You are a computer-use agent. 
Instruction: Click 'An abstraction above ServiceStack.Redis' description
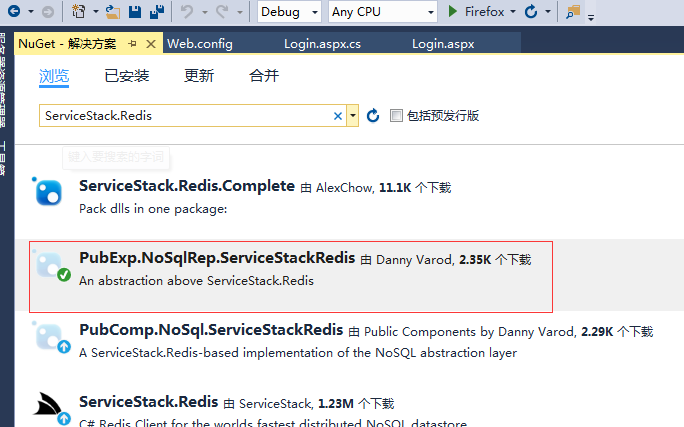pos(196,281)
